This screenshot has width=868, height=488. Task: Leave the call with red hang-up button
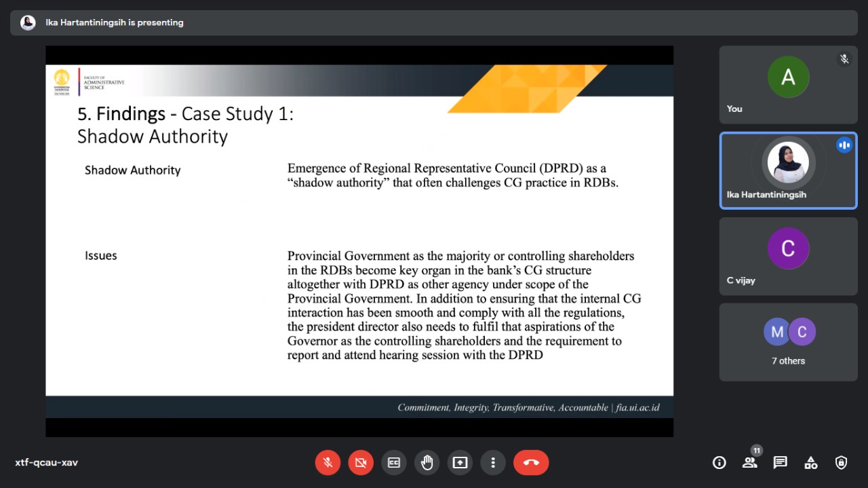point(531,463)
